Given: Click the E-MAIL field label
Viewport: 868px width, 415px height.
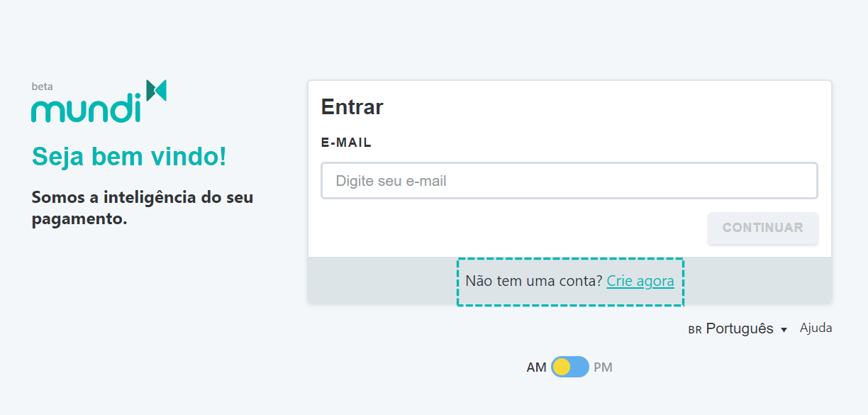Looking at the screenshot, I should pyautogui.click(x=347, y=143).
